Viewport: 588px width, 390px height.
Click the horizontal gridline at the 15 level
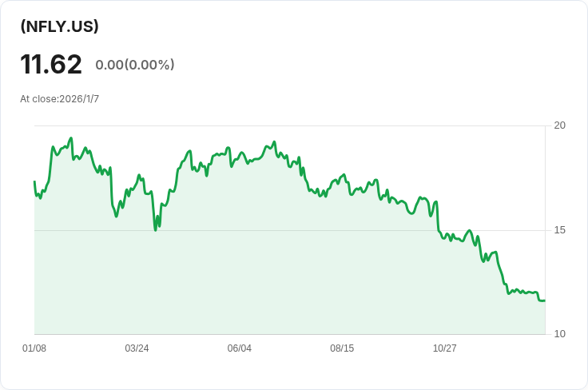(320, 230)
